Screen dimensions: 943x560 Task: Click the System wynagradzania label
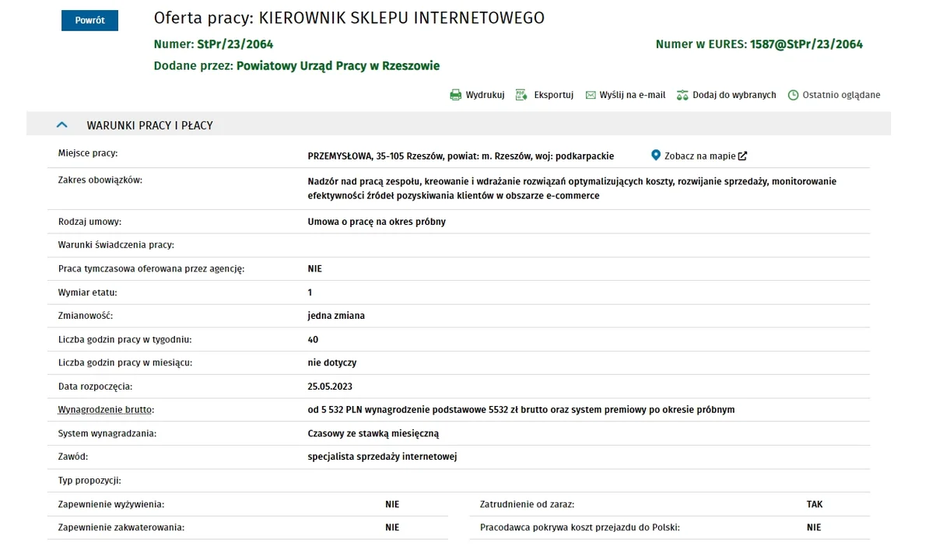tap(107, 433)
